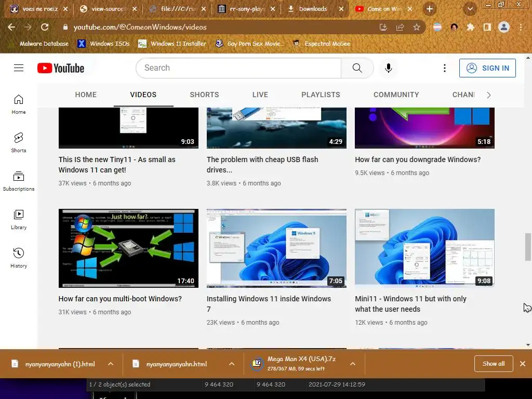532x399 pixels.
Task: Open the PLAYLISTS channel tab
Action: tap(321, 95)
